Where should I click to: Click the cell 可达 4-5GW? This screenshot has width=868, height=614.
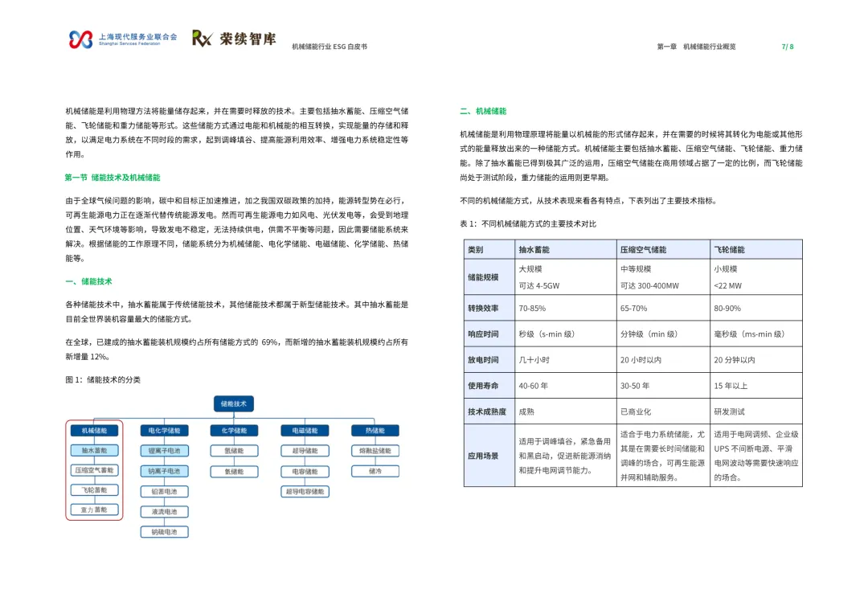(x=539, y=286)
